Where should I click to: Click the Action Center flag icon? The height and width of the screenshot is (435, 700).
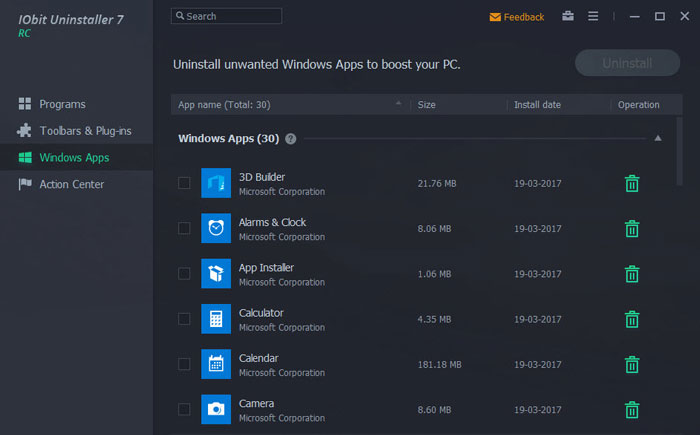tap(25, 184)
